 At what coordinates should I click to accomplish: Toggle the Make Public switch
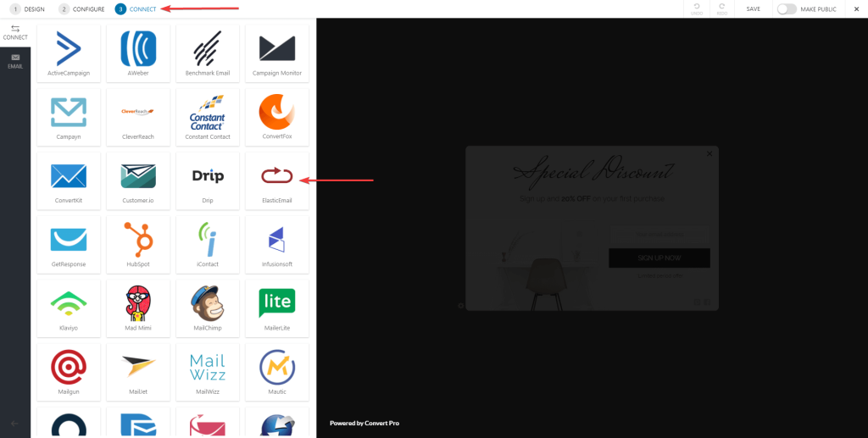787,8
